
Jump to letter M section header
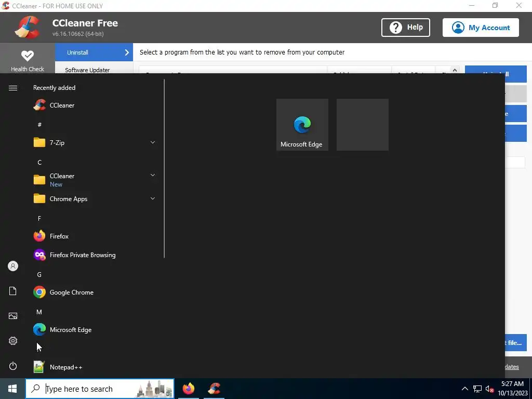pos(39,312)
